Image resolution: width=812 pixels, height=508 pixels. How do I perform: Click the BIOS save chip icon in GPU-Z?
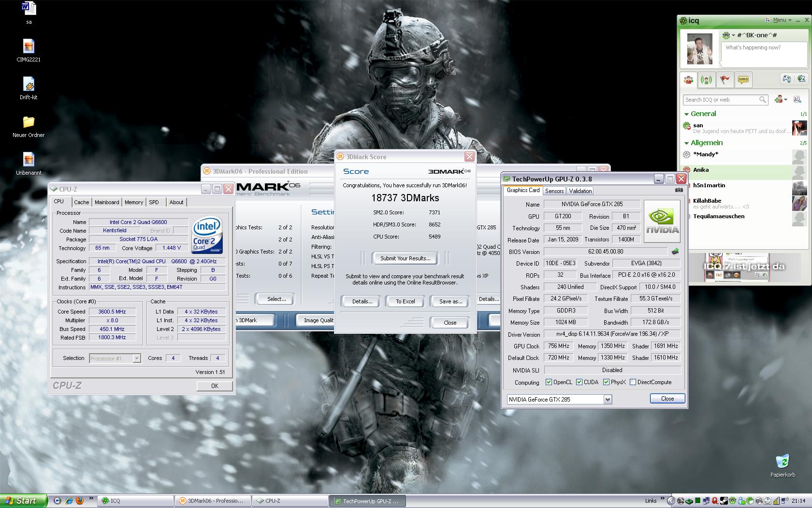coord(675,251)
